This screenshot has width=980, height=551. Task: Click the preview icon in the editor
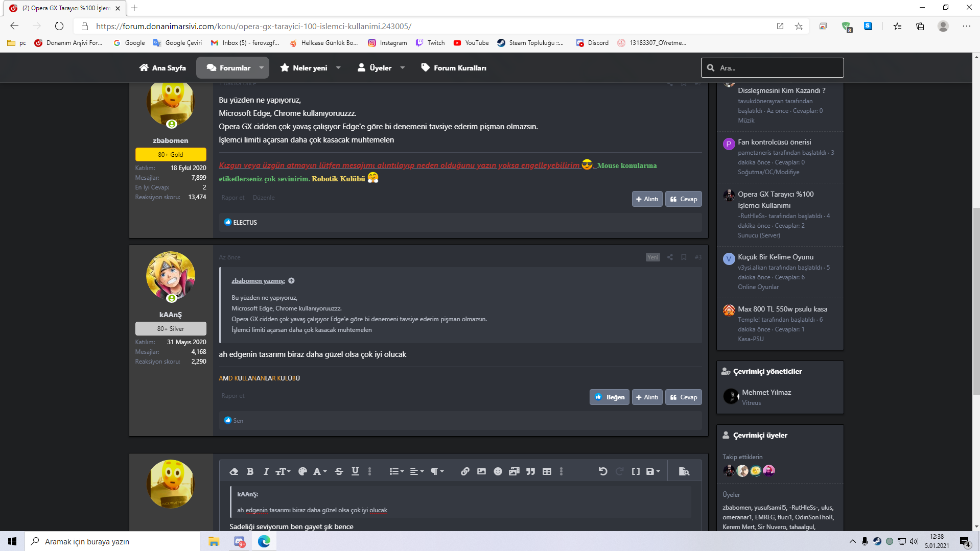tap(684, 471)
